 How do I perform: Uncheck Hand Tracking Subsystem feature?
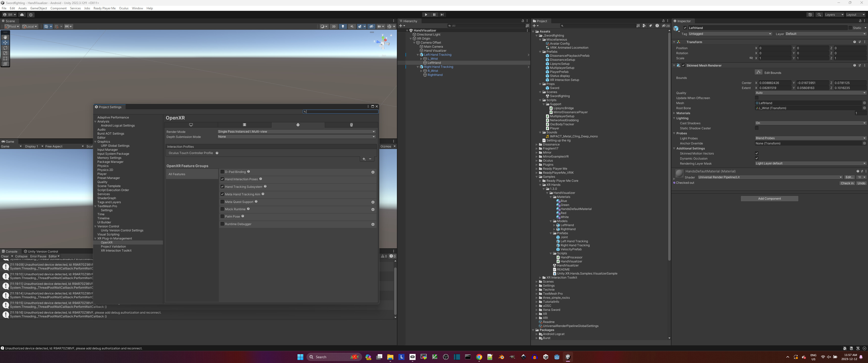[222, 187]
